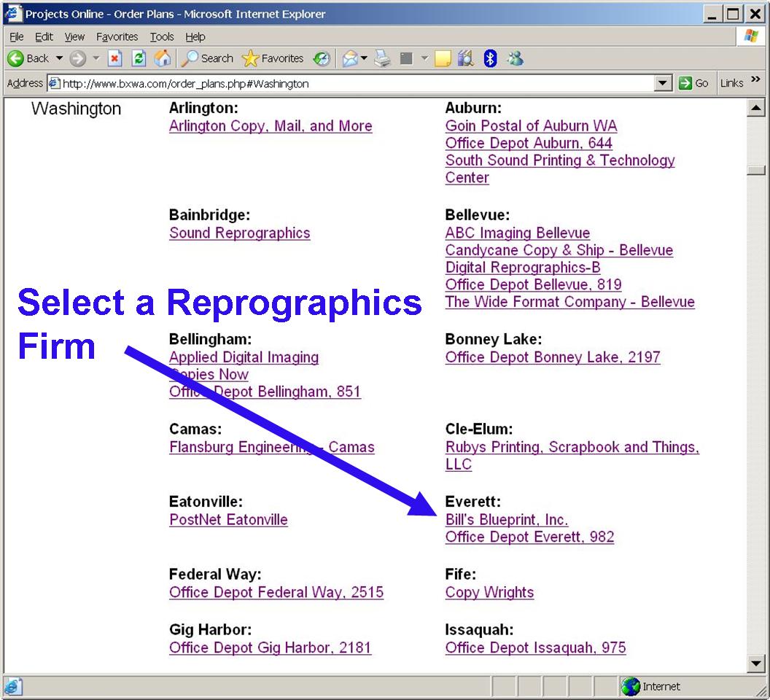770x700 pixels.
Task: Open Goin Postal of Auburn WA link
Action: [531, 125]
